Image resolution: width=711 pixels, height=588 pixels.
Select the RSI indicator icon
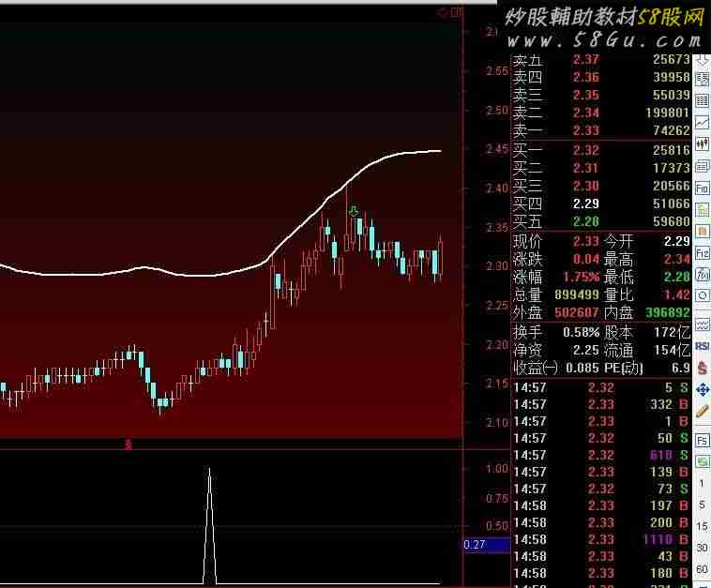pyautogui.click(x=703, y=346)
